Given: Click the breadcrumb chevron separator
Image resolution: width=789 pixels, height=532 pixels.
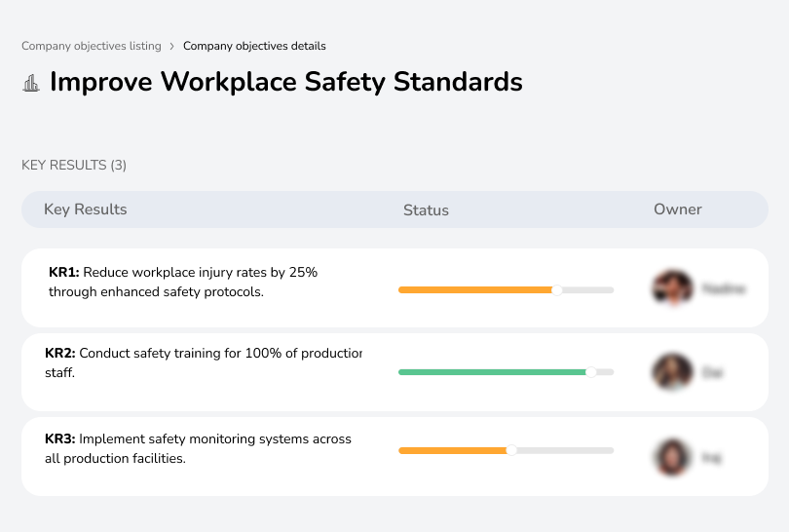Looking at the screenshot, I should click(172, 47).
